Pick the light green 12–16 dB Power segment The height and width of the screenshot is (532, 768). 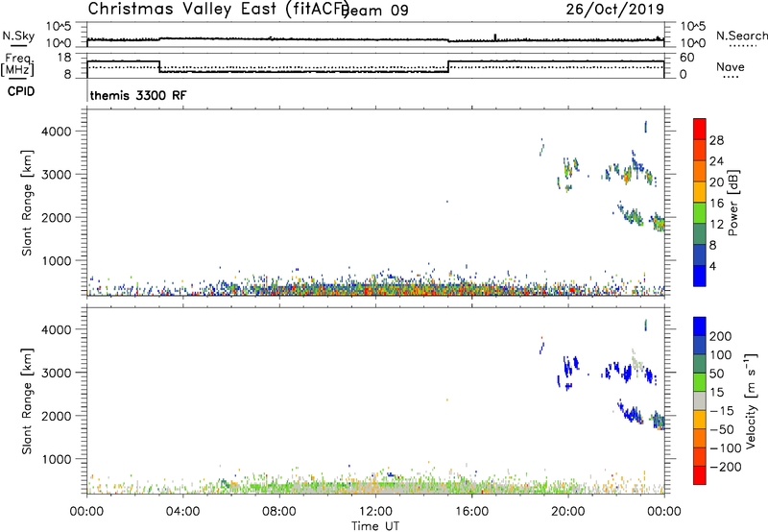pyautogui.click(x=700, y=213)
